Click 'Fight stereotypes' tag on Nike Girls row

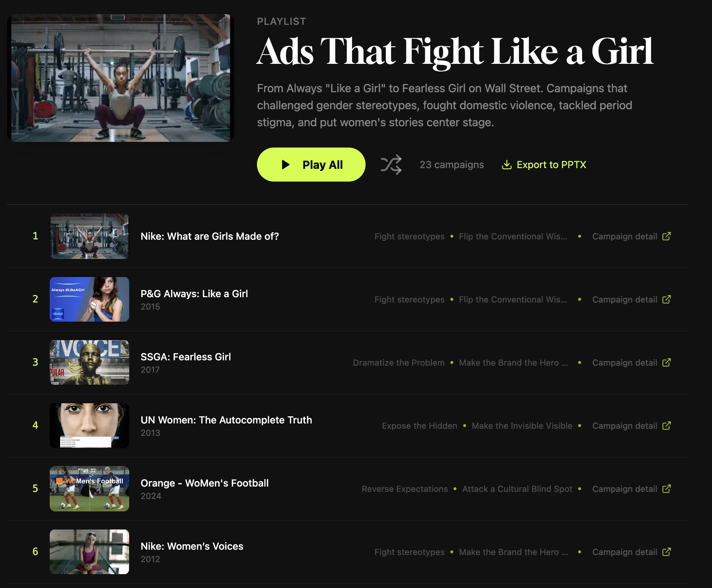pyautogui.click(x=409, y=237)
